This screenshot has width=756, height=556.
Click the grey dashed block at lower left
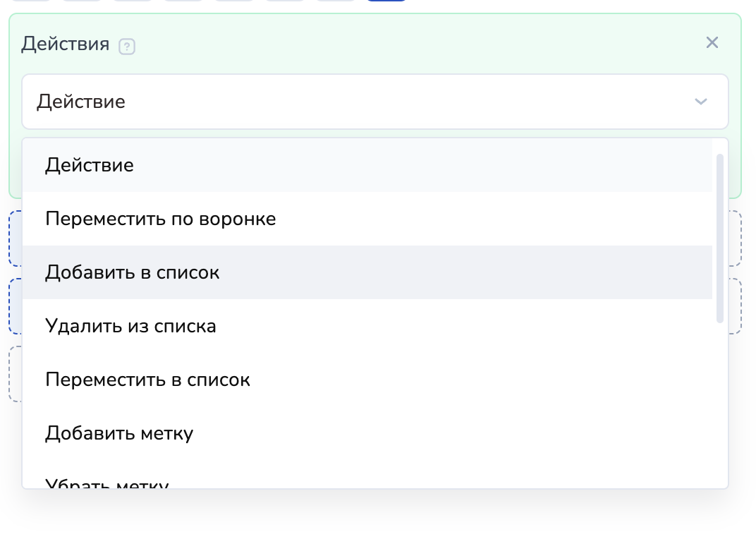(15, 374)
